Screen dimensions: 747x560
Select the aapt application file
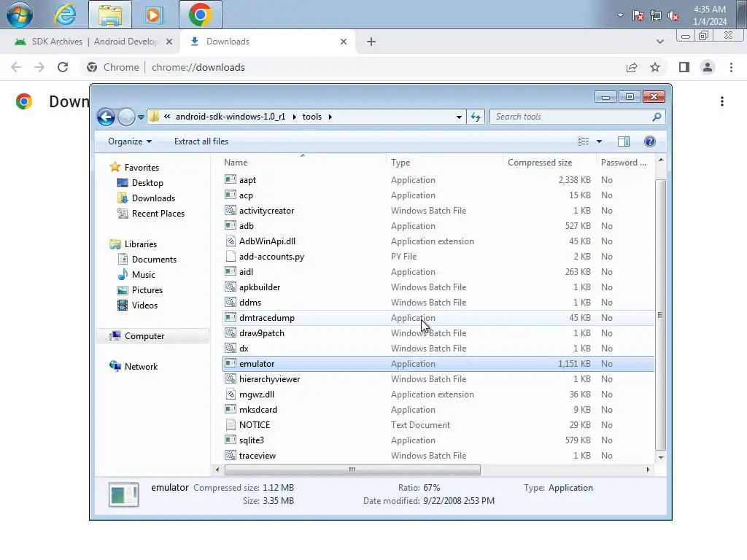[x=438, y=180]
